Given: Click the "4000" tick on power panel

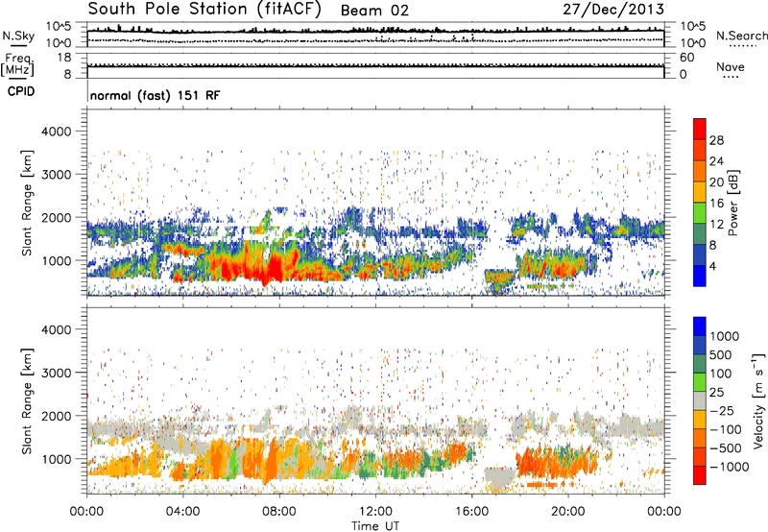Looking at the screenshot, I should (57, 132).
